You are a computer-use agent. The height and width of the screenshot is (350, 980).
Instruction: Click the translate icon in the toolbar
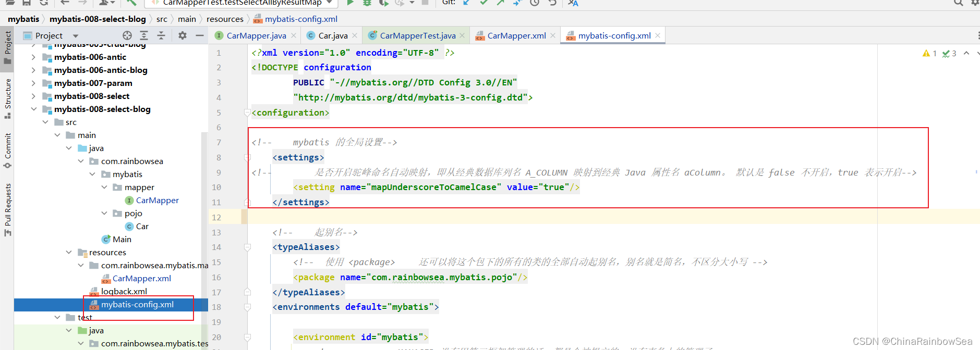[x=573, y=3]
